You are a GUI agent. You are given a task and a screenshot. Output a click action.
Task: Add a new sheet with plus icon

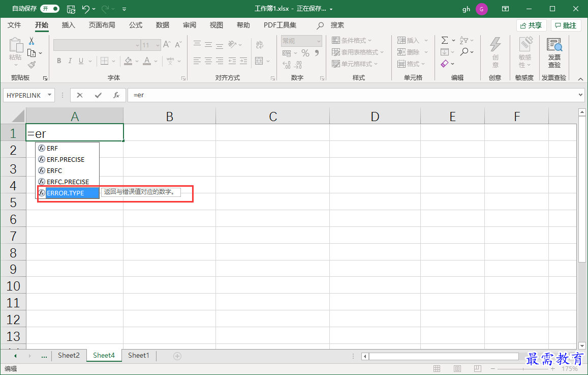pyautogui.click(x=177, y=356)
